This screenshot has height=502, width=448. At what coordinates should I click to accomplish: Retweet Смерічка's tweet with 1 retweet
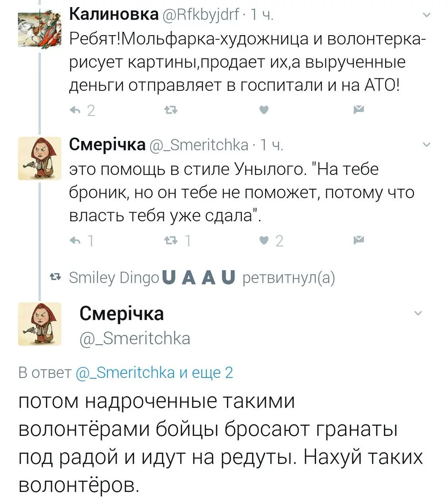(x=171, y=240)
